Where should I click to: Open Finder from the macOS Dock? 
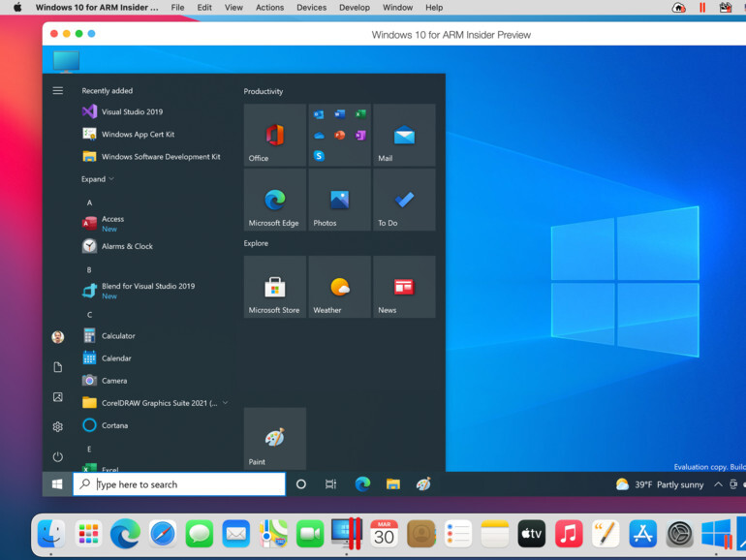tap(50, 533)
